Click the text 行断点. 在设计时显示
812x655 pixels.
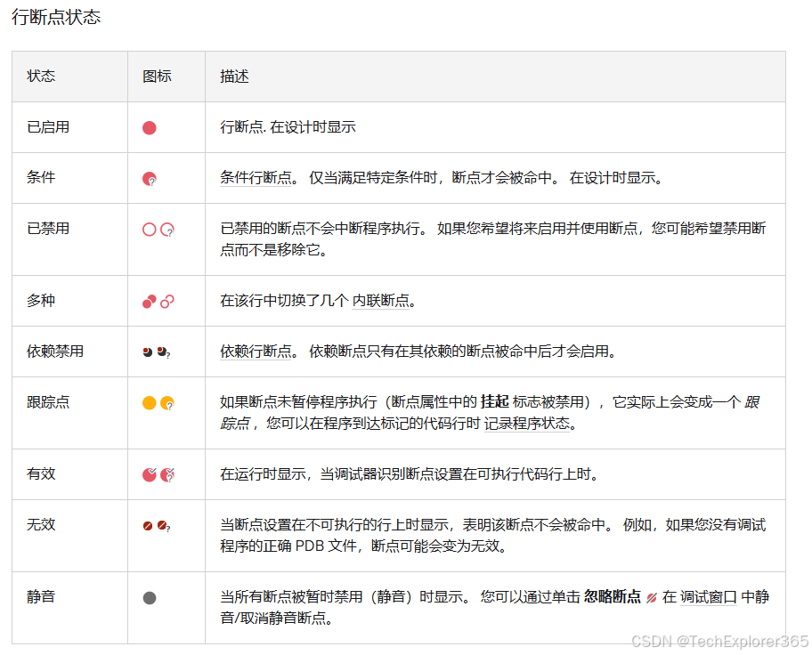pos(288,127)
